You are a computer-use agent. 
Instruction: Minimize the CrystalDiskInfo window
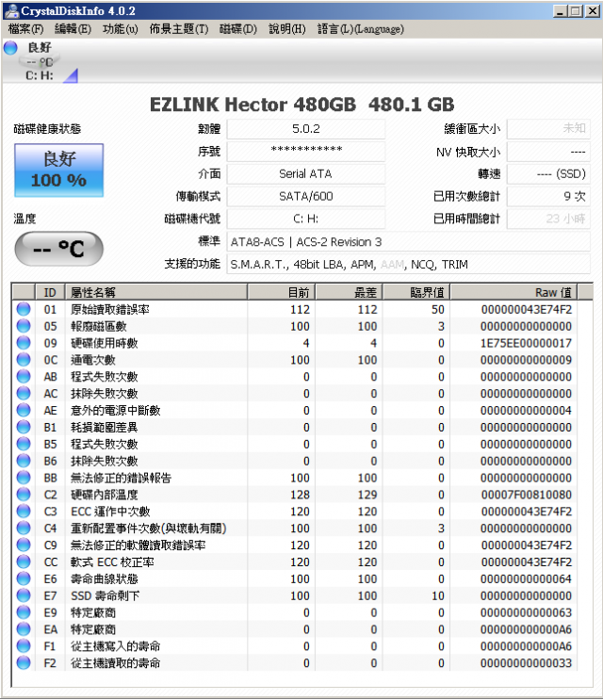561,11
